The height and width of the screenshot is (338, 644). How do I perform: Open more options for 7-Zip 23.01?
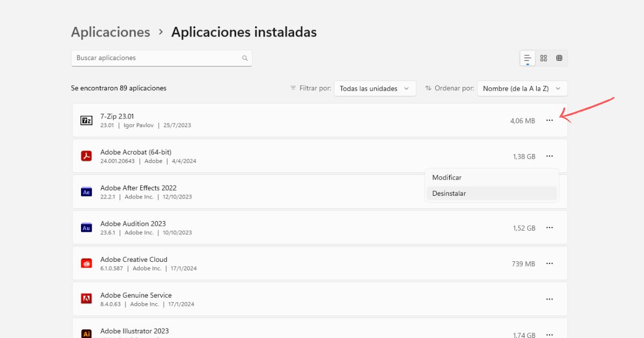tap(549, 120)
